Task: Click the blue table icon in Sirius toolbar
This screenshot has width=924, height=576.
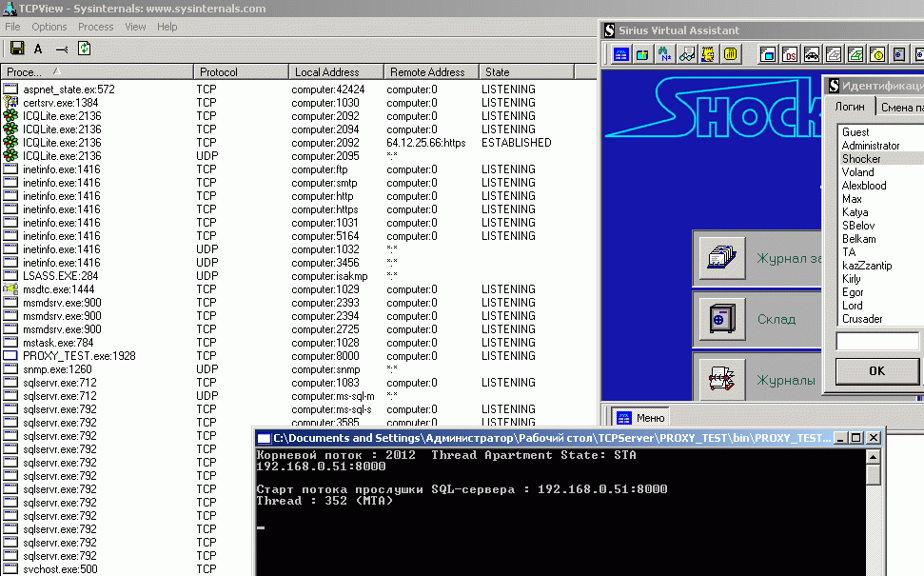Action: click(621, 55)
